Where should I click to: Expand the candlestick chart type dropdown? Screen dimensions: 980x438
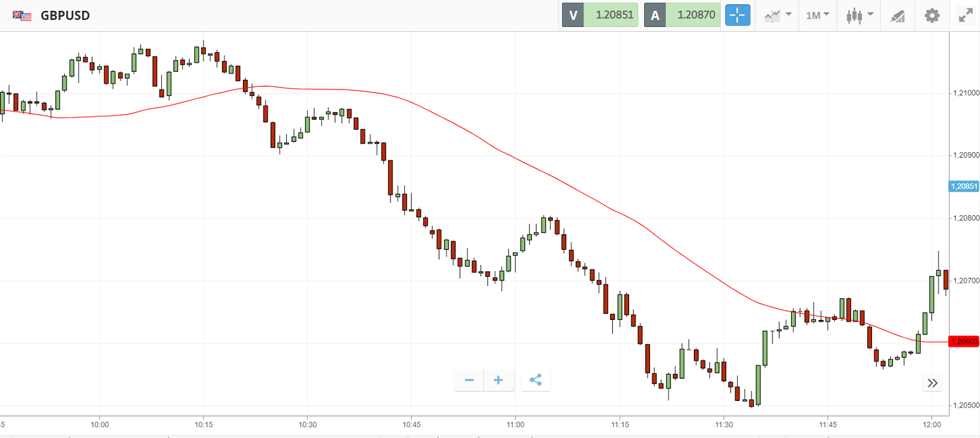point(859,15)
